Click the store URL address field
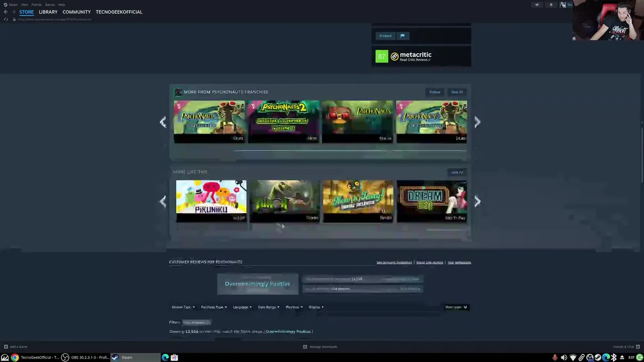The image size is (644, 362). point(55,19)
